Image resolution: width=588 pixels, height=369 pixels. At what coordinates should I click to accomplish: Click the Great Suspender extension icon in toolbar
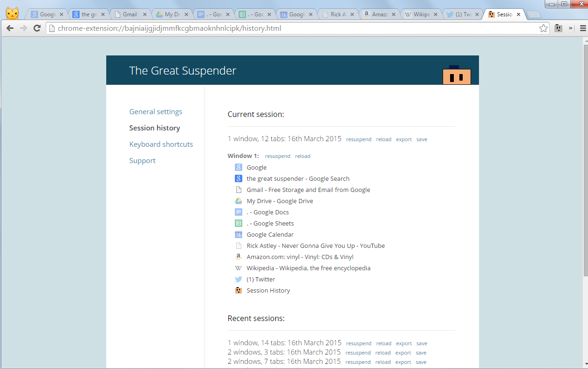point(558,28)
